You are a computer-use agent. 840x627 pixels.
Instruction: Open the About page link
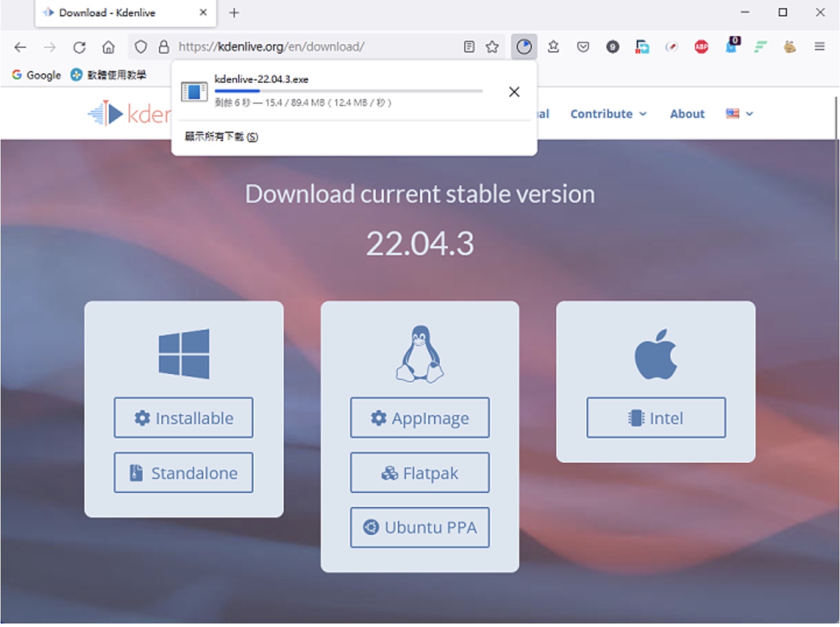click(687, 114)
